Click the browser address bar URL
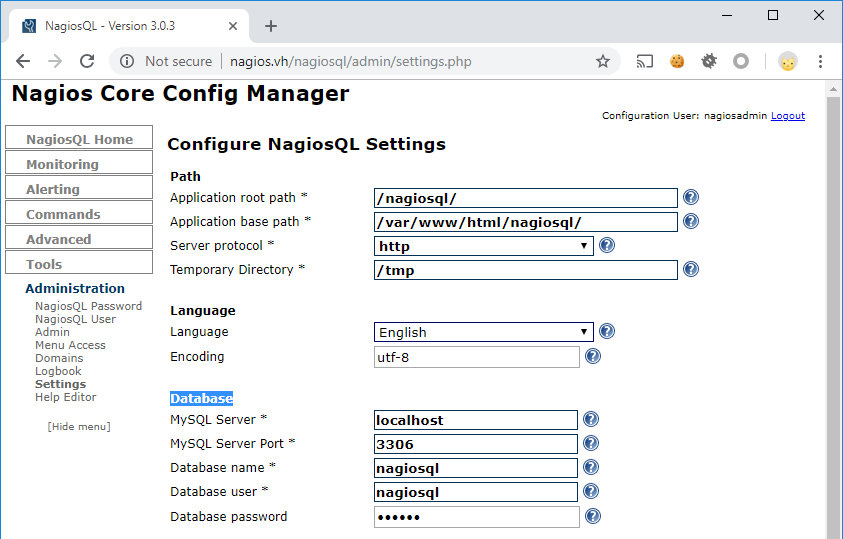Screen dimensions: 843x539 [351, 61]
